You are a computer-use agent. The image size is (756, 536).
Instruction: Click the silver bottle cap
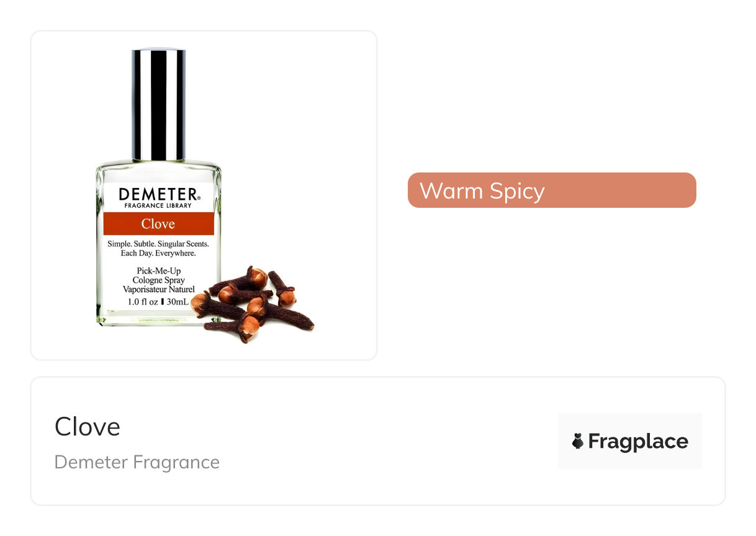pyautogui.click(x=158, y=104)
